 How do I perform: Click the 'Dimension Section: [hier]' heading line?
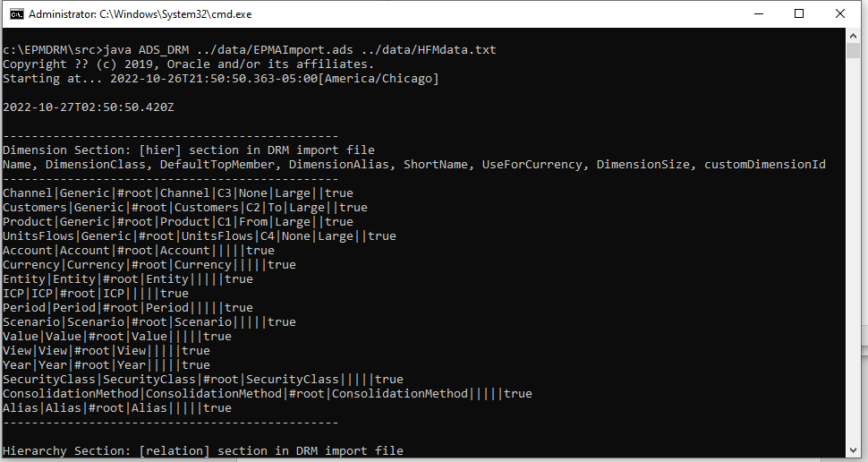[188, 150]
